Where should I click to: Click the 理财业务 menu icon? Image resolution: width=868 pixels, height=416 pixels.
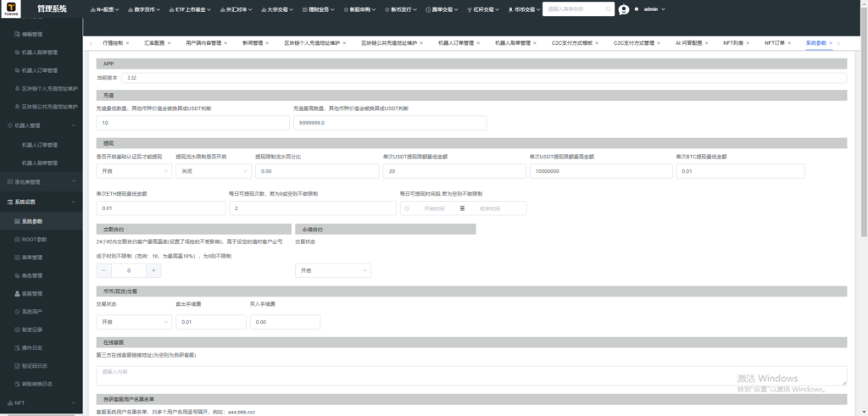point(304,9)
